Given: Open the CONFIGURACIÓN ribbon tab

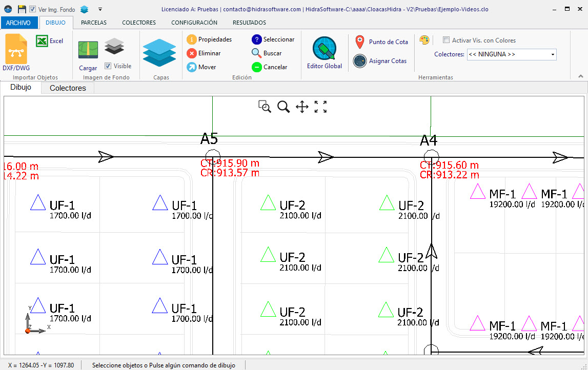Looking at the screenshot, I should point(194,23).
